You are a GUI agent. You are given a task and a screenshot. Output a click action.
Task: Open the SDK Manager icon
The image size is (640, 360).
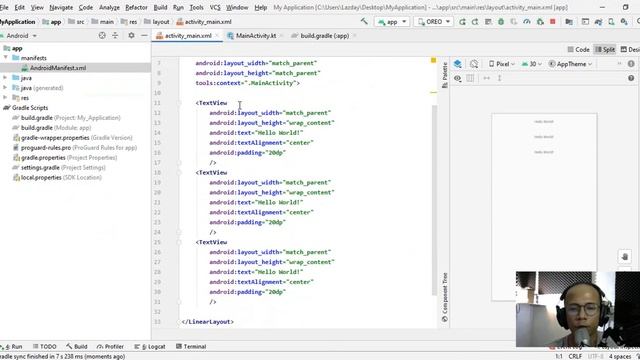coord(624,22)
